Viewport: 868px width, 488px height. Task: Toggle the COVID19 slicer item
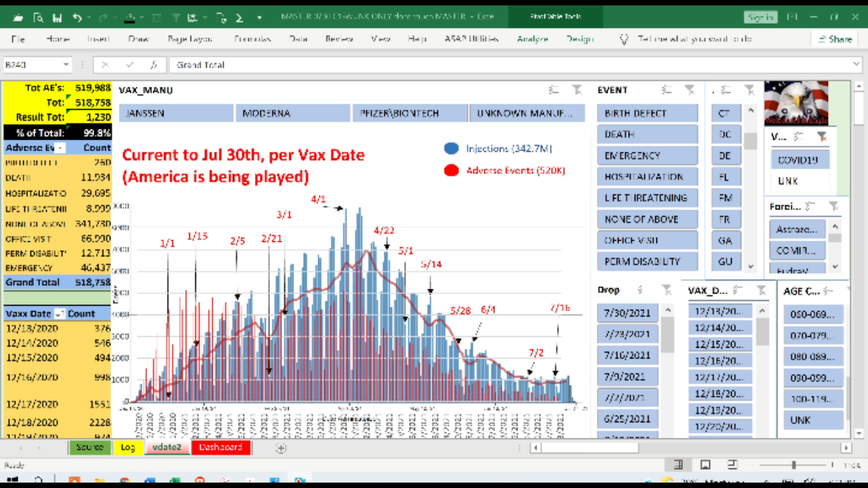pyautogui.click(x=800, y=161)
